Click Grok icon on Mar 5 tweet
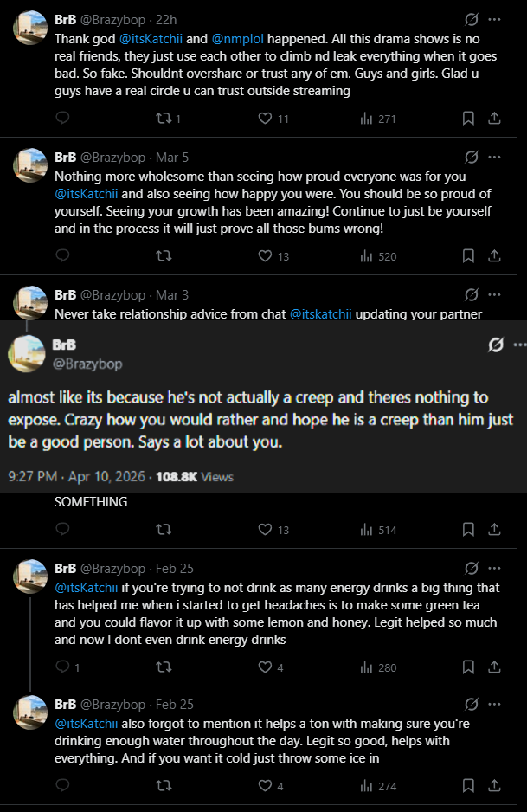527x812 pixels. 472,158
